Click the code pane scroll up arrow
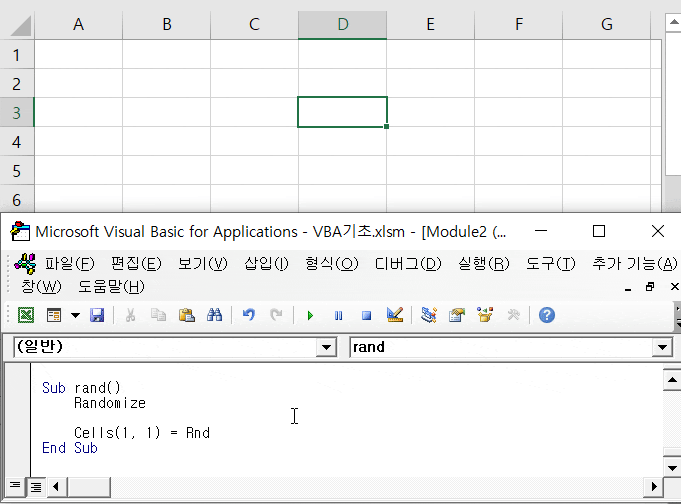This screenshot has height=504, width=681. click(x=672, y=381)
